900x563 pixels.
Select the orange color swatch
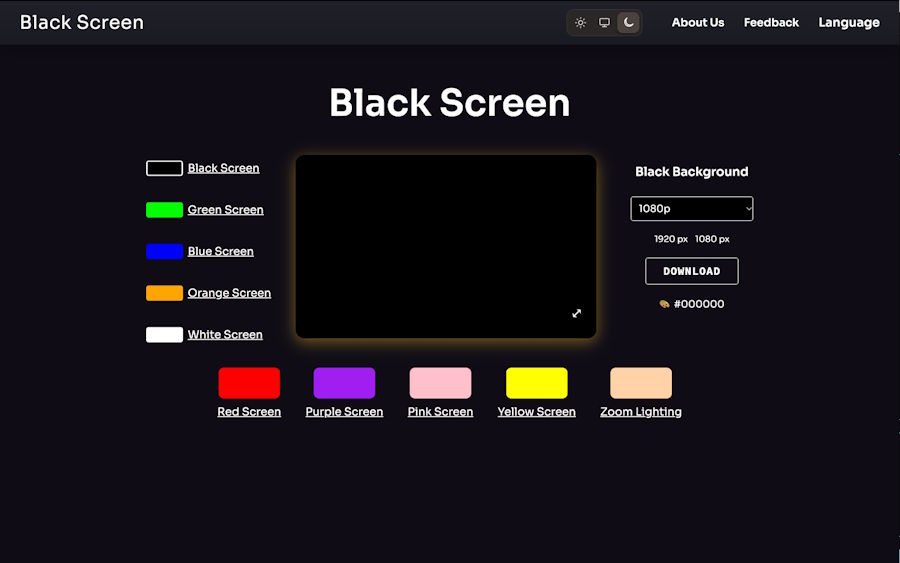coord(164,293)
